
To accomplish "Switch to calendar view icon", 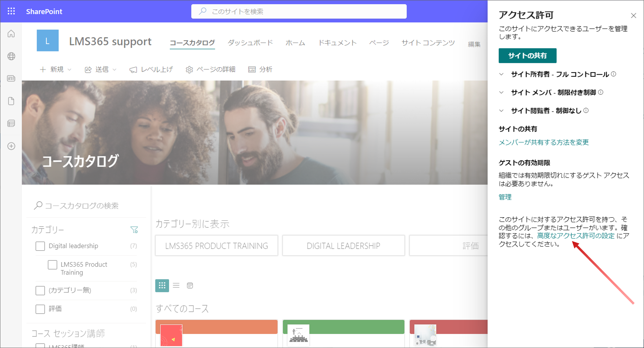I will click(190, 285).
